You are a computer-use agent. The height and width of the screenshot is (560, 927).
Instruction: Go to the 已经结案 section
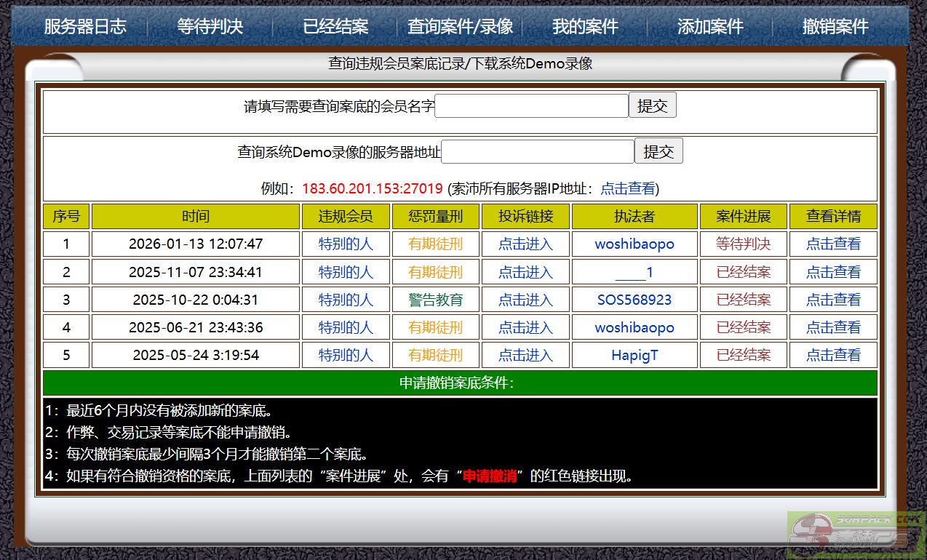pos(335,27)
